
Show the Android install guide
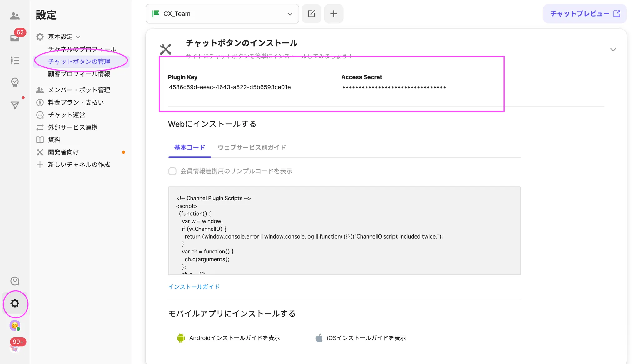pos(234,338)
